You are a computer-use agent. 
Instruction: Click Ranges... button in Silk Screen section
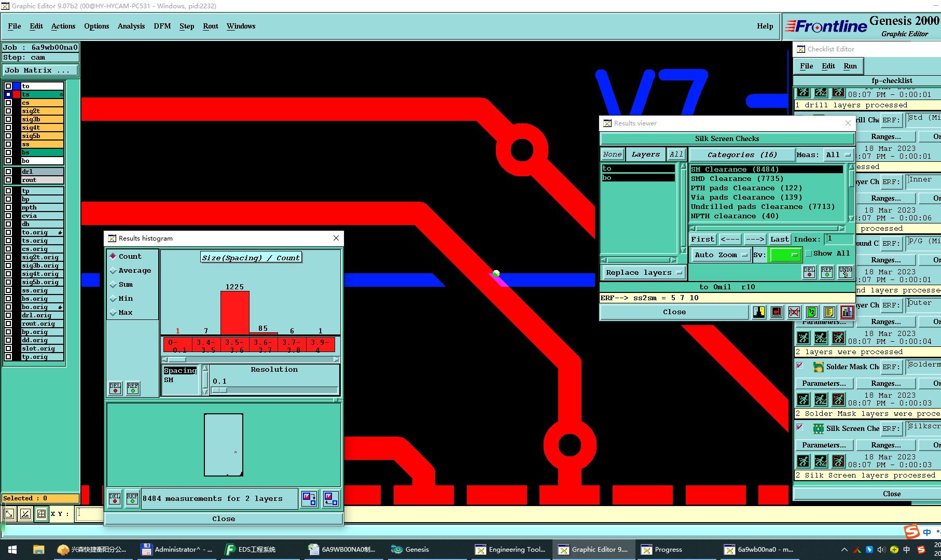tap(885, 445)
